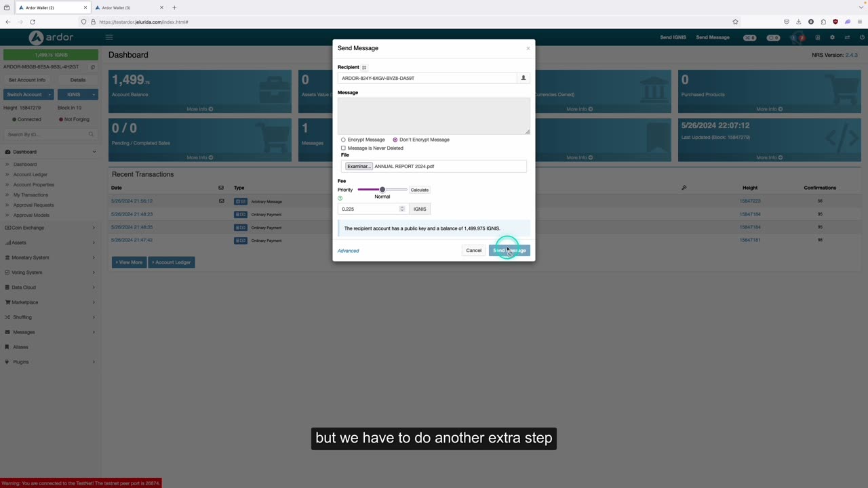The image size is (868, 488).
Task: Expand Shuffling sidebar section
Action: [51, 317]
